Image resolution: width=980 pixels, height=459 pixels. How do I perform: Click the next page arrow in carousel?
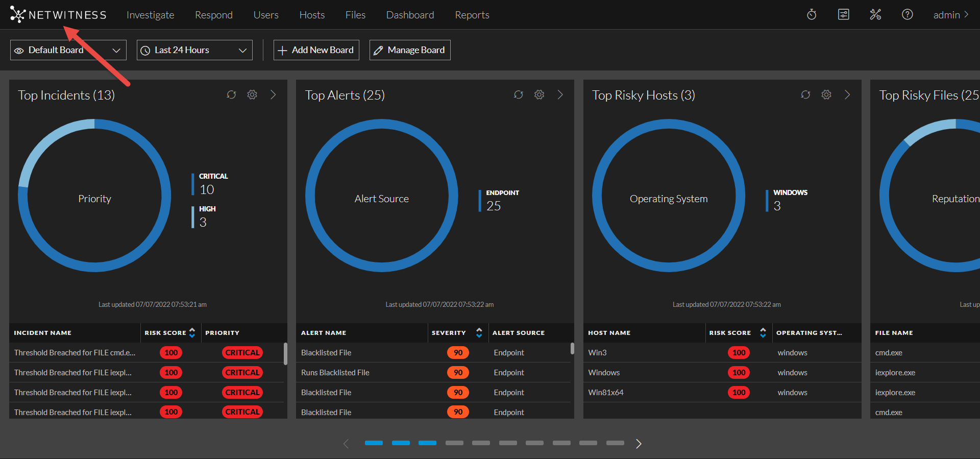coord(639,444)
